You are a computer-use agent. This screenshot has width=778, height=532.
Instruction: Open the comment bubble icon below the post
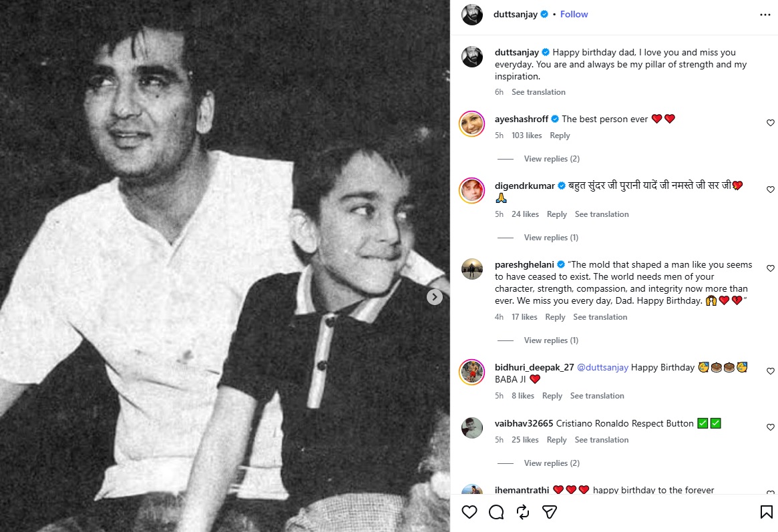(x=496, y=512)
